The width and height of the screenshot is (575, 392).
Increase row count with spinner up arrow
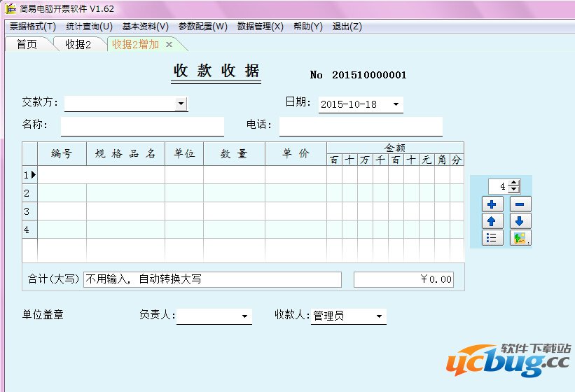point(515,183)
